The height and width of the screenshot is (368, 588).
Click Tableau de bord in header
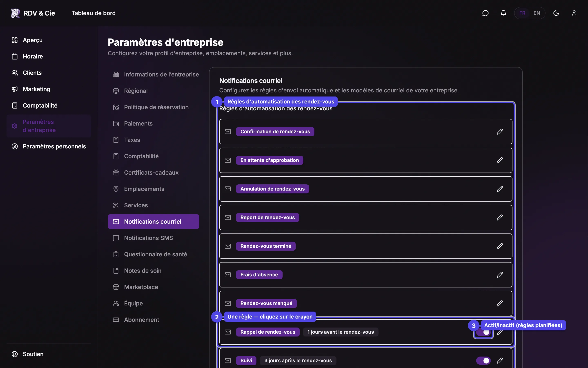[x=94, y=13]
